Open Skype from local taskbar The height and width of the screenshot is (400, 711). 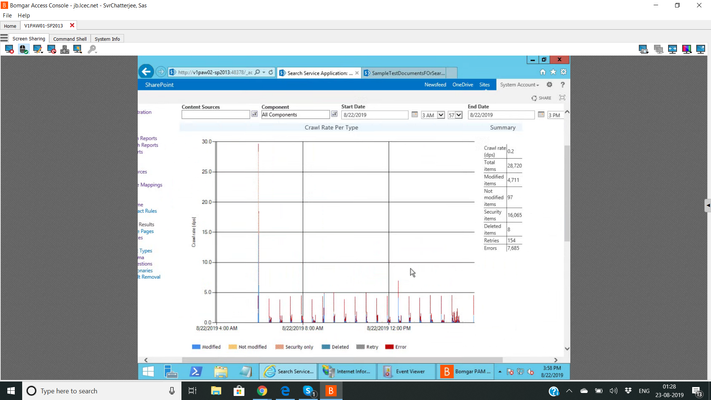(308, 391)
